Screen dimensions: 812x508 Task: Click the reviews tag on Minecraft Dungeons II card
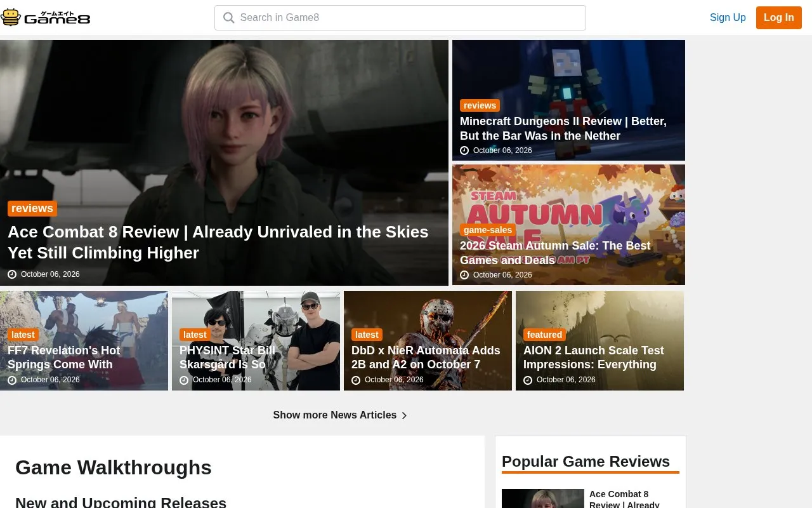[x=480, y=105]
